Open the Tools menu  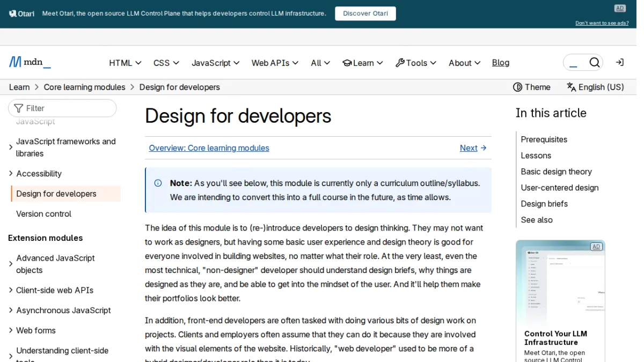coord(416,63)
